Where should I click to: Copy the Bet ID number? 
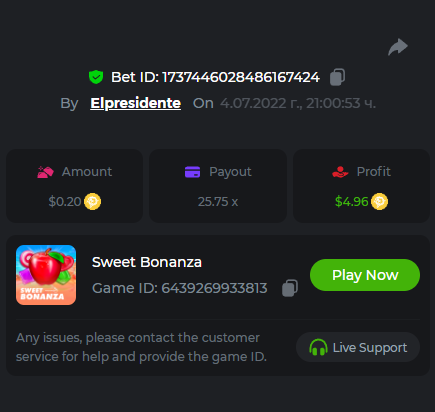click(x=337, y=77)
